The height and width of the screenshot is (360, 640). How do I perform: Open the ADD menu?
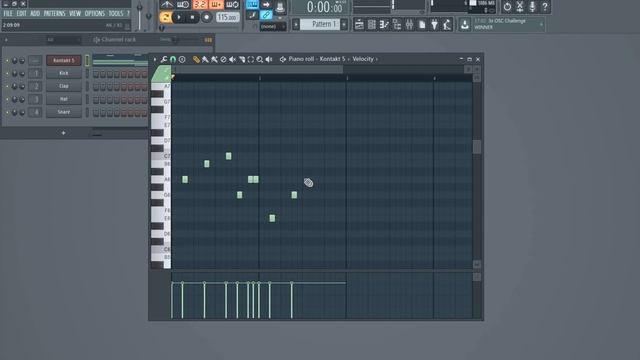pos(35,14)
